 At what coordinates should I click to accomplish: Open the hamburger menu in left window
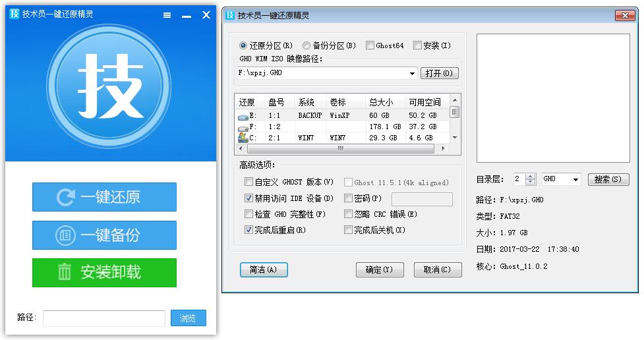(167, 16)
